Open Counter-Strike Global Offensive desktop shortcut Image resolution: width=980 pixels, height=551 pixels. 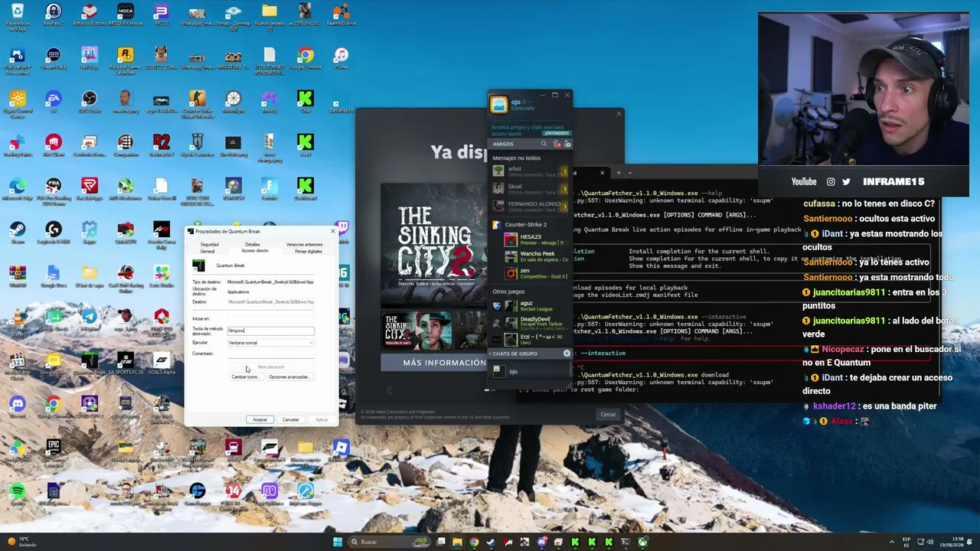click(197, 104)
